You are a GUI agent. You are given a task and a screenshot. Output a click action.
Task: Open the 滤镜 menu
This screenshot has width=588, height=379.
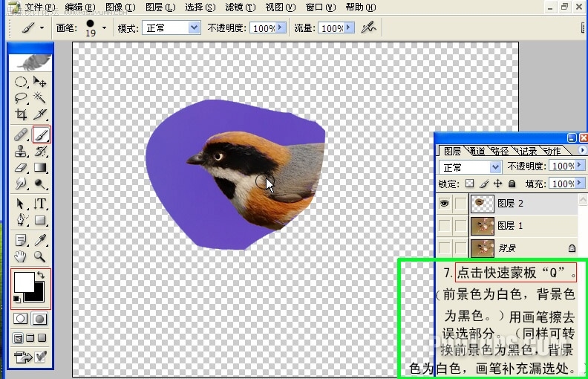click(x=241, y=7)
